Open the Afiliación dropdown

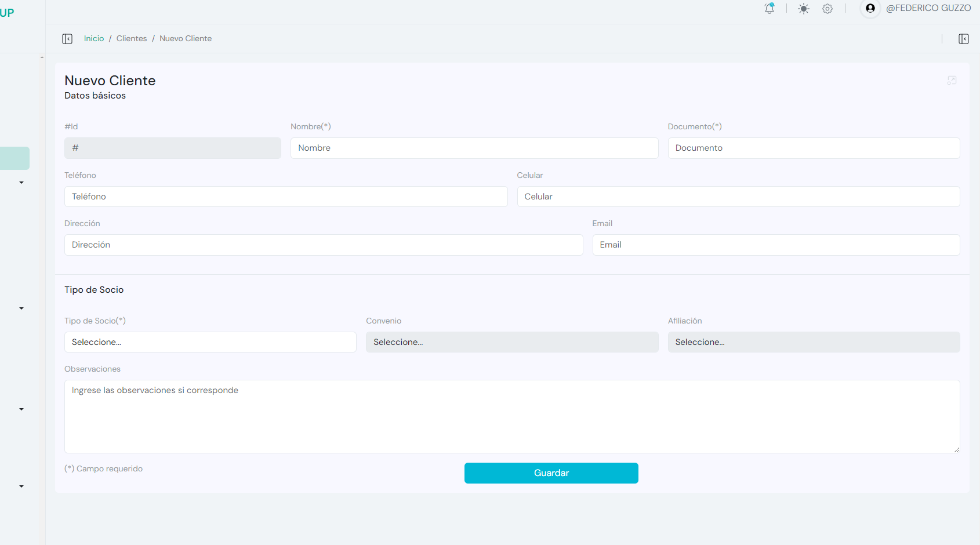[x=814, y=342]
